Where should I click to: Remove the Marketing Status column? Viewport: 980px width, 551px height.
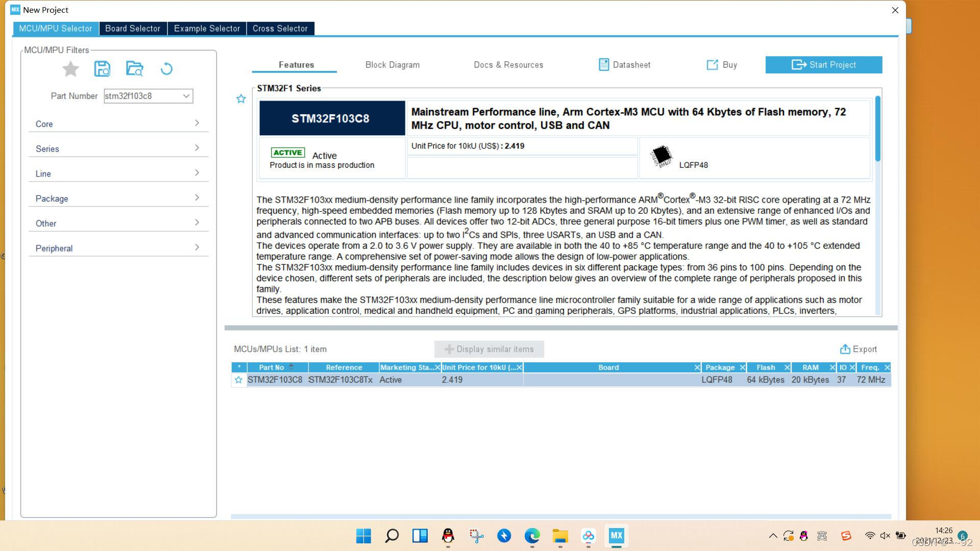437,368
